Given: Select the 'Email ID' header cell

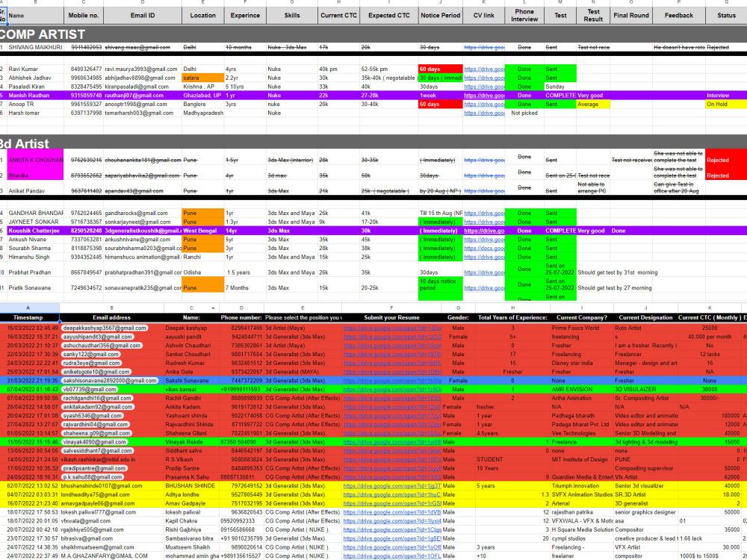Looking at the screenshot, I should (143, 15).
